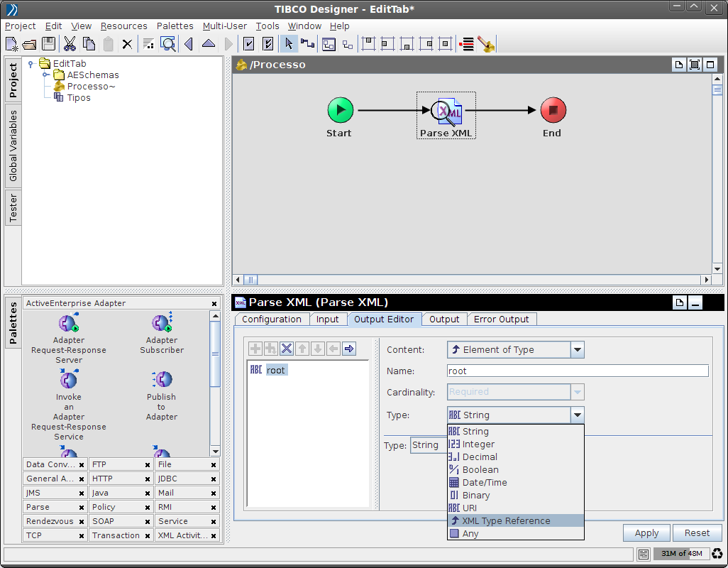Click the End activity node
Screen dimensions: 728x568
[x=553, y=111]
